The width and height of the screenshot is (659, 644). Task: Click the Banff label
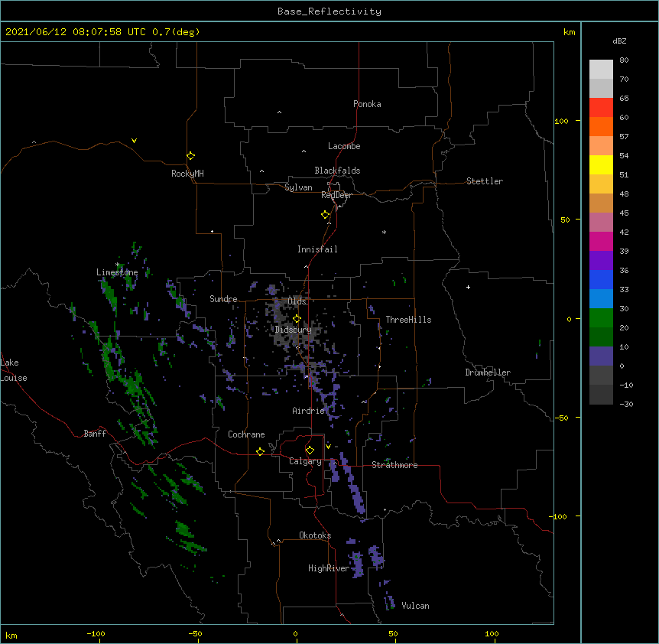(95, 434)
